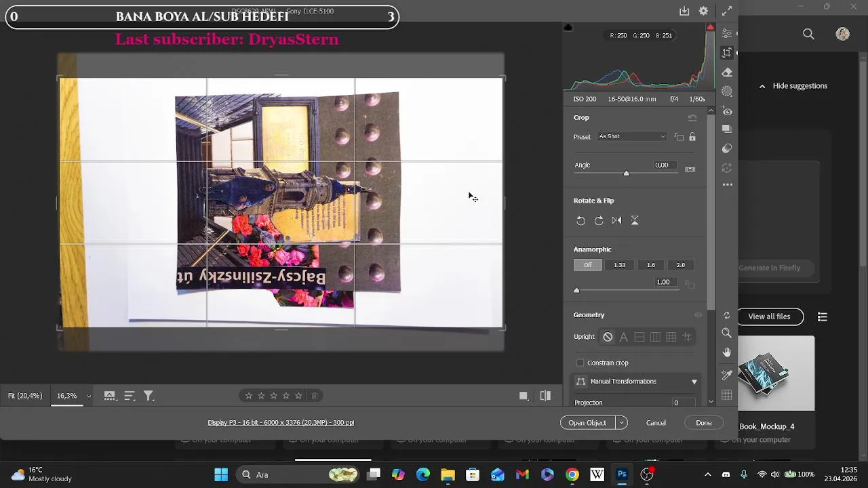The width and height of the screenshot is (868, 488).
Task: Open the crop Preset As Shot dropdown
Action: point(632,137)
